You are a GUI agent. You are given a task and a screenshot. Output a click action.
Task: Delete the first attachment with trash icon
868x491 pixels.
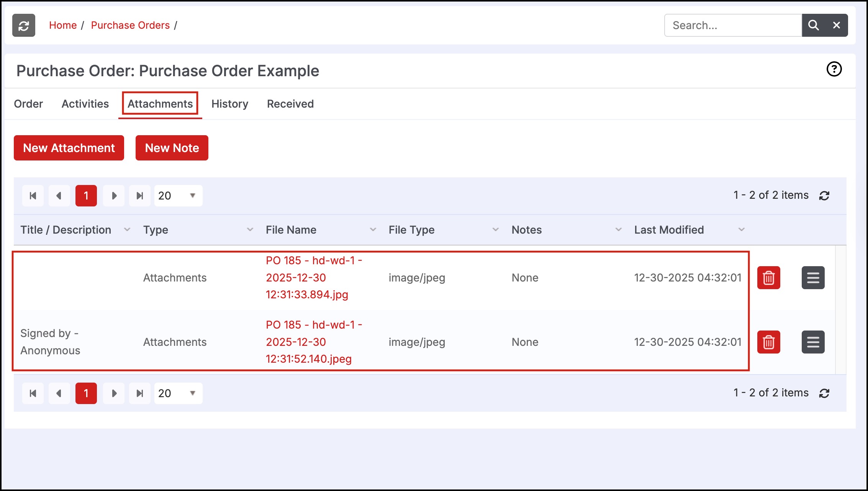[768, 278]
